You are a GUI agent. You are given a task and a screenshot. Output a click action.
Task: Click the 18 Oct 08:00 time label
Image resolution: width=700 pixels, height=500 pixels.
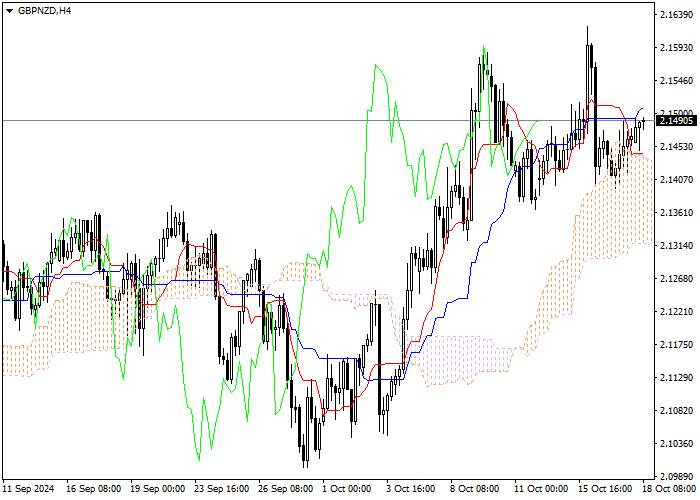[x=670, y=489]
